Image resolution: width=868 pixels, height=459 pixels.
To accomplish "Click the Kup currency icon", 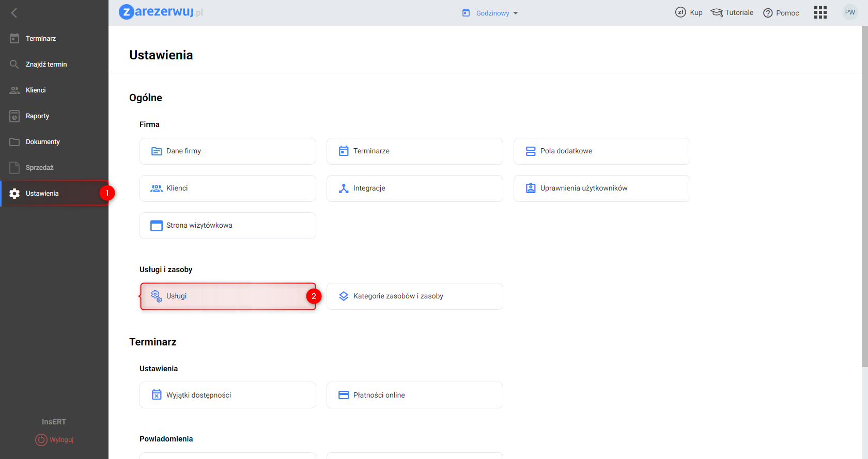I will coord(680,12).
